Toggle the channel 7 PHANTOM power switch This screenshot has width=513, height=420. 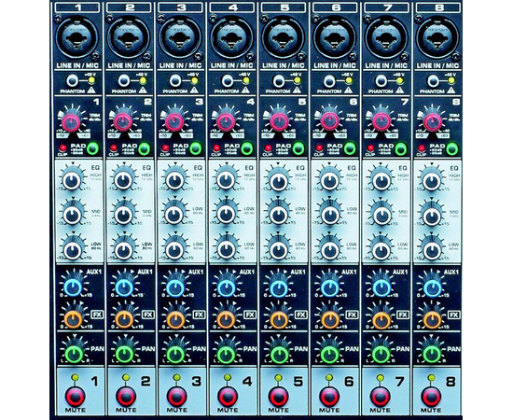pos(381,80)
